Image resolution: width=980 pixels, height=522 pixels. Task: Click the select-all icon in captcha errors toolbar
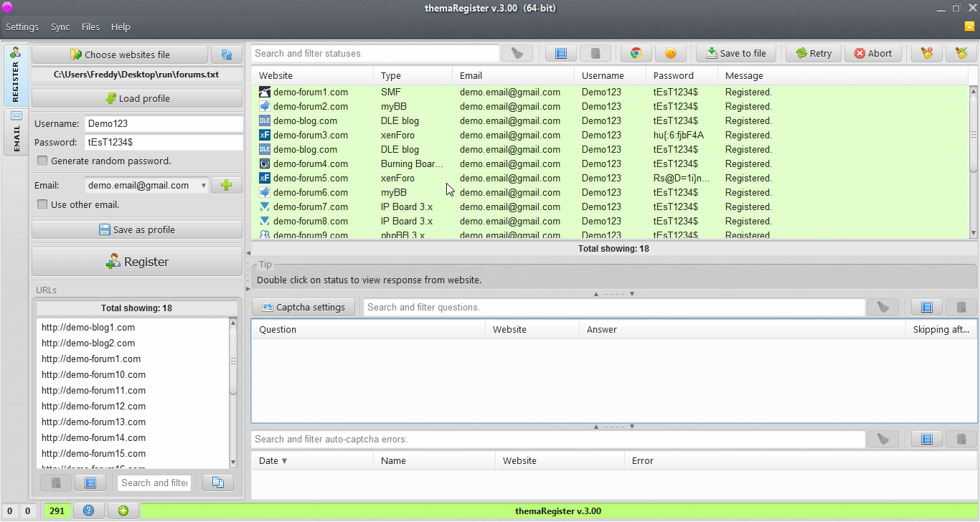[x=927, y=439]
